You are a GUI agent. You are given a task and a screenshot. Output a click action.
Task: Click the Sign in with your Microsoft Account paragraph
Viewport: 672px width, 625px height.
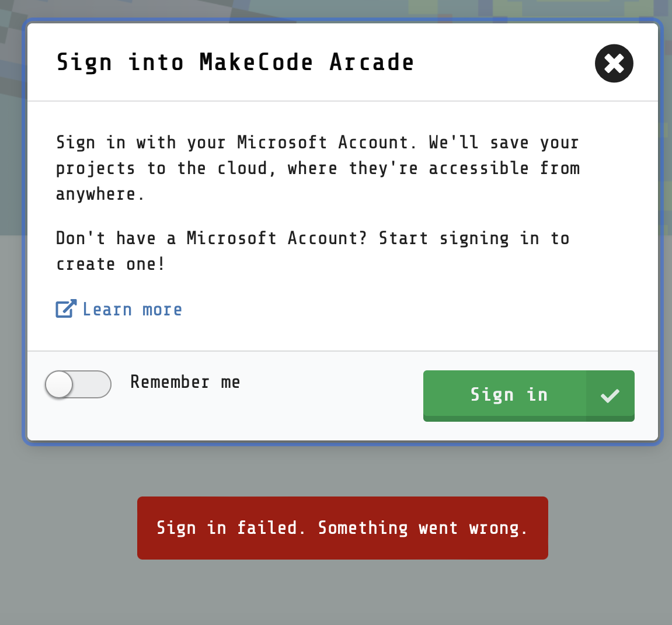318,168
